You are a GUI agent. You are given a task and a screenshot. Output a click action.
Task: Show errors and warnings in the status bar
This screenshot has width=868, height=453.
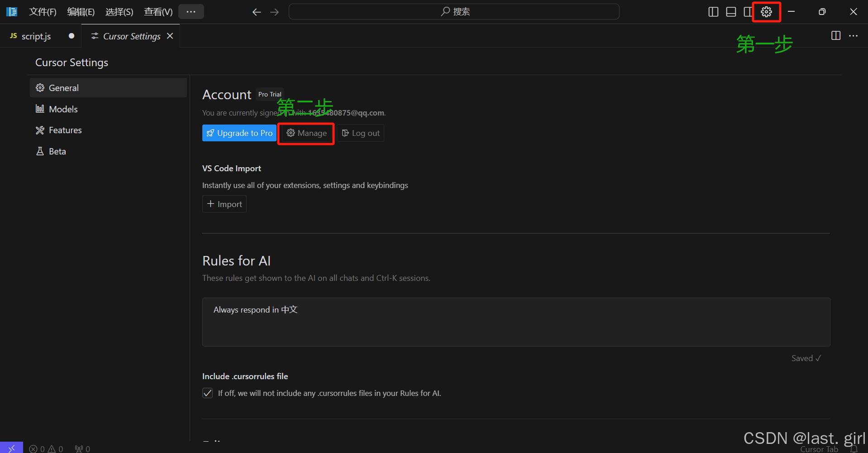point(46,448)
